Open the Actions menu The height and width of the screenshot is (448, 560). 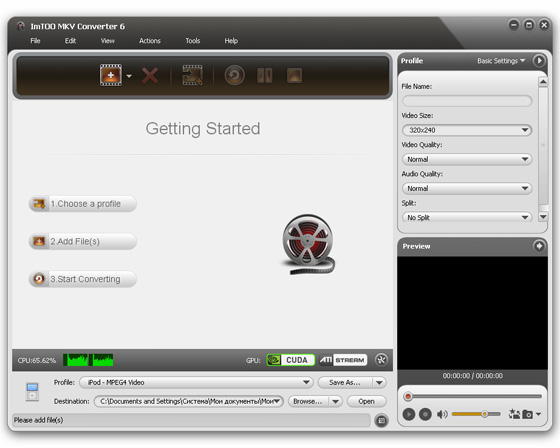coord(150,41)
